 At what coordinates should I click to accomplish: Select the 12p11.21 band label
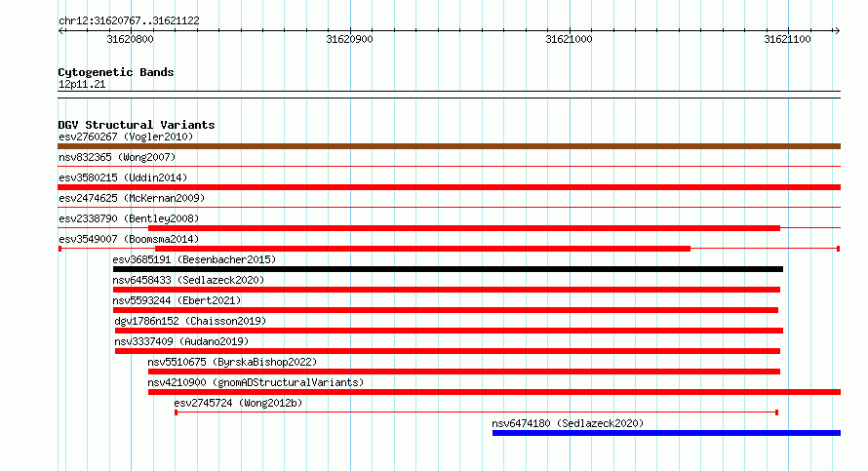click(82, 84)
